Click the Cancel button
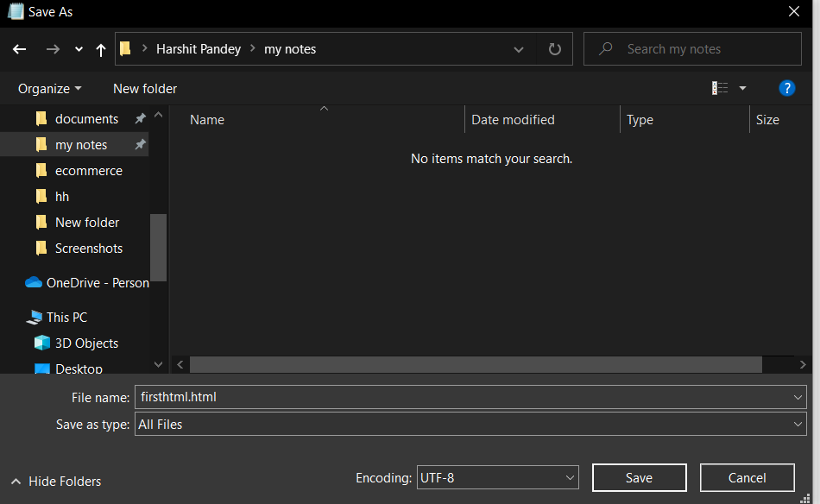820x504 pixels. (x=747, y=477)
